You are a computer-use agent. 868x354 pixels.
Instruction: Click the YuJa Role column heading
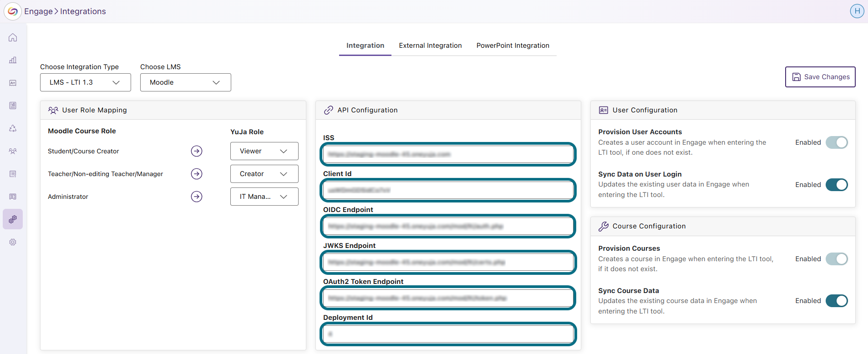(247, 132)
